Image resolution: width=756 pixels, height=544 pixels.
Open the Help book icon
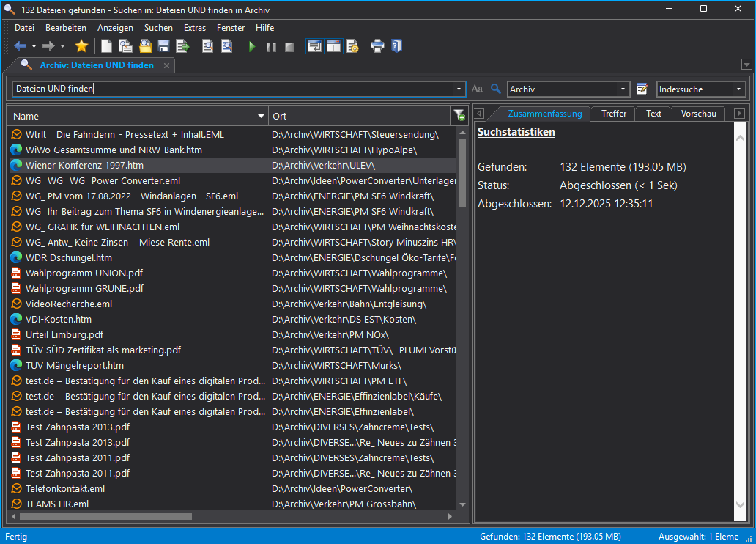[396, 46]
